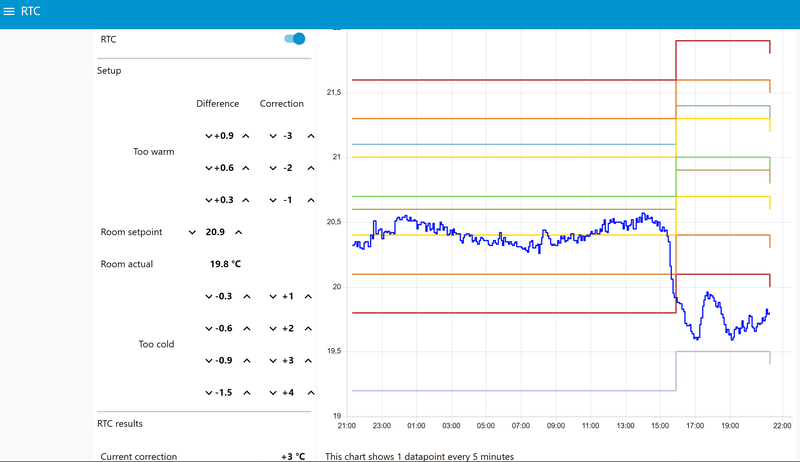Image resolution: width=800 pixels, height=462 pixels.
Task: Decrease the -1.5 difference value
Action: (208, 393)
